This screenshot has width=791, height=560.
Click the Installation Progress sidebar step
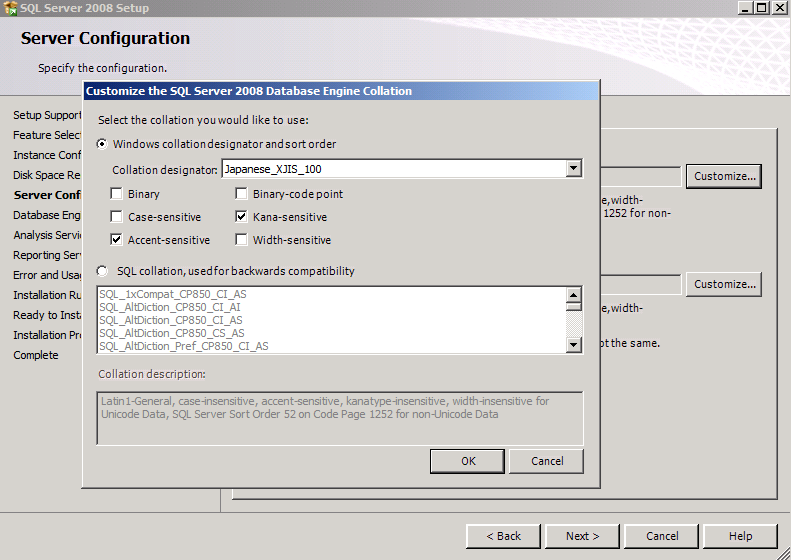tap(47, 335)
